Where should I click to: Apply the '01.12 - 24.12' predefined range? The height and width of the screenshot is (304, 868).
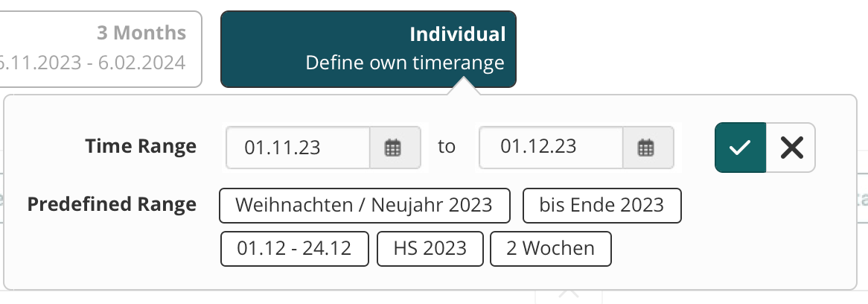click(x=295, y=248)
